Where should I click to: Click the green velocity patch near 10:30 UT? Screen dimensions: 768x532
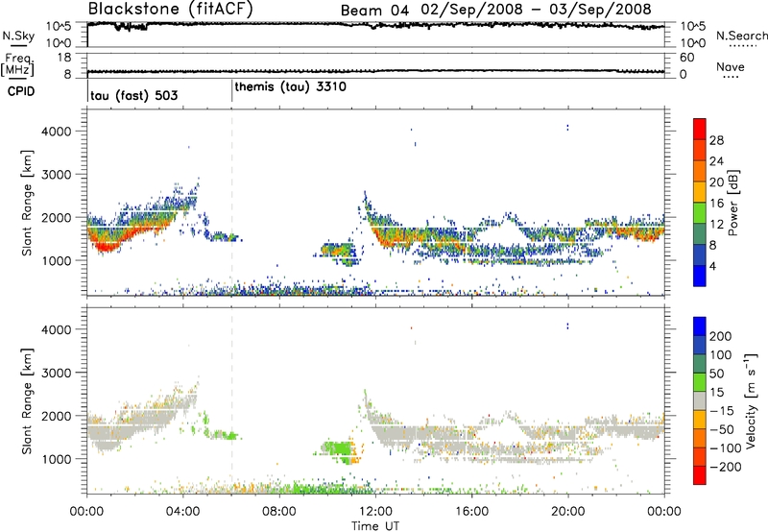(338, 448)
